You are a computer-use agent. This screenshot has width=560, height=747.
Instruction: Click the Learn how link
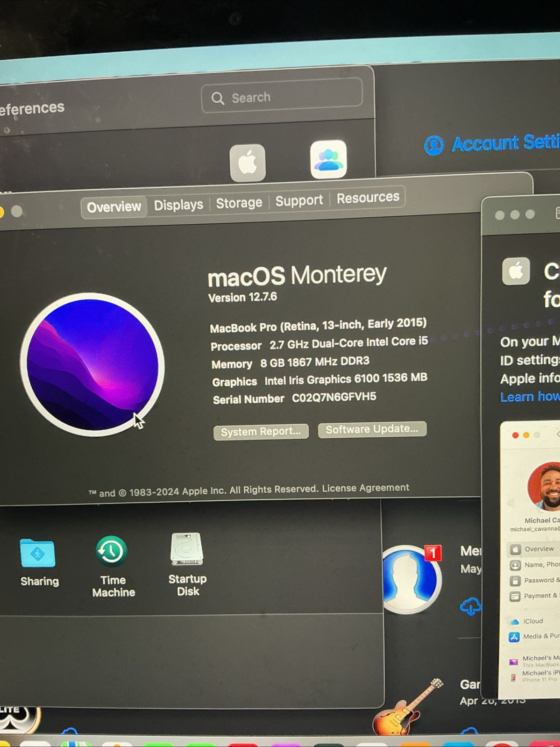[x=530, y=397]
